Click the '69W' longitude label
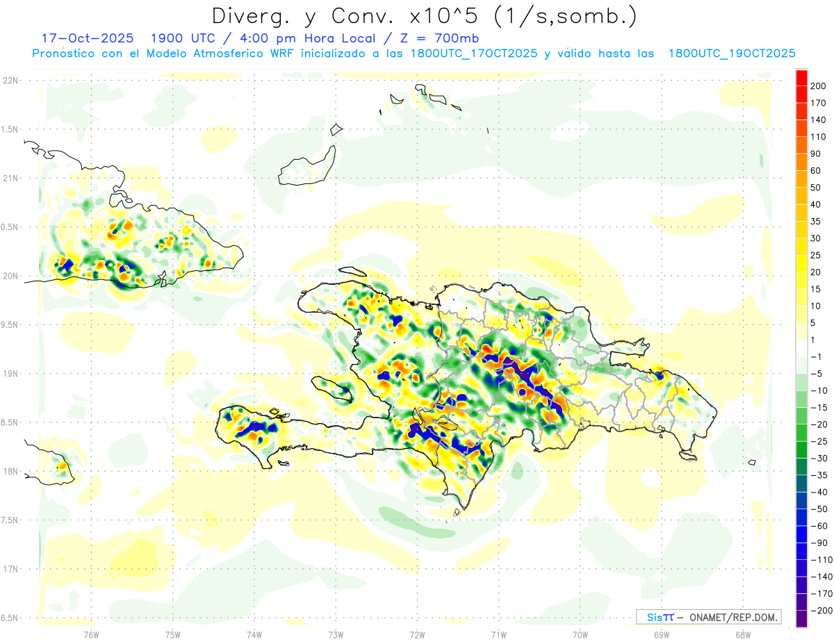834x644 pixels. 662,635
